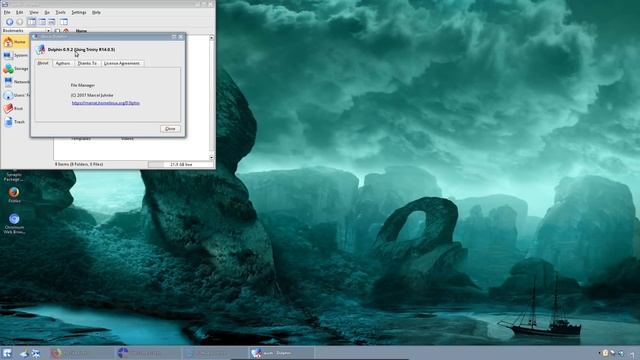Switch to the Thanks To tab
Viewport: 640px width, 360px height.
pyautogui.click(x=87, y=63)
